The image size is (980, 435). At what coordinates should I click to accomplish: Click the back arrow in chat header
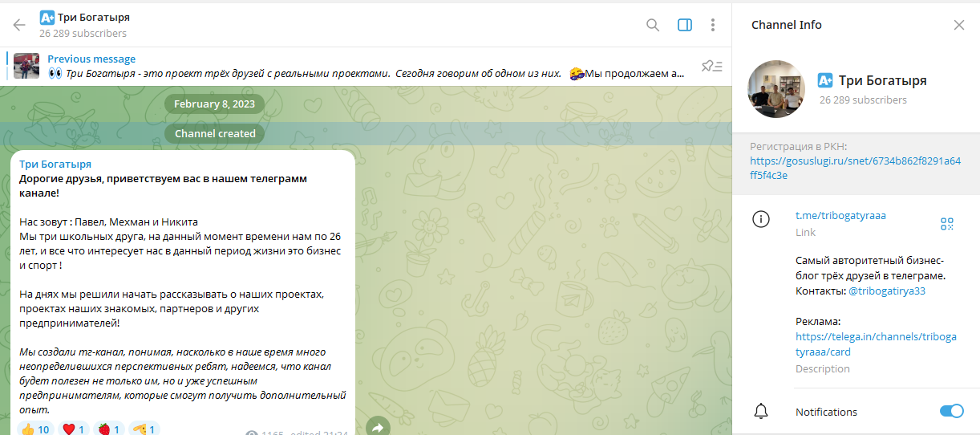[19, 25]
